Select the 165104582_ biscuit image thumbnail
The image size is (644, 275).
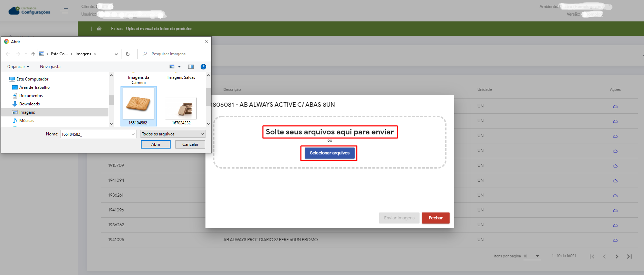pyautogui.click(x=138, y=106)
